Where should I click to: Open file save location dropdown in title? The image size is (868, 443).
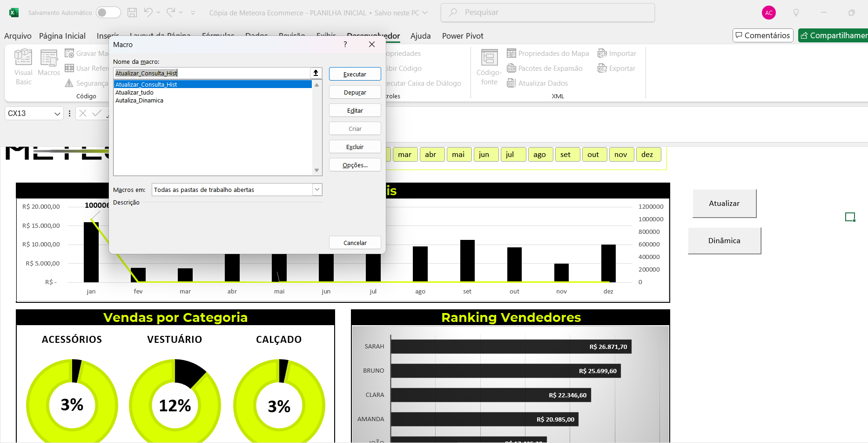[x=424, y=13]
